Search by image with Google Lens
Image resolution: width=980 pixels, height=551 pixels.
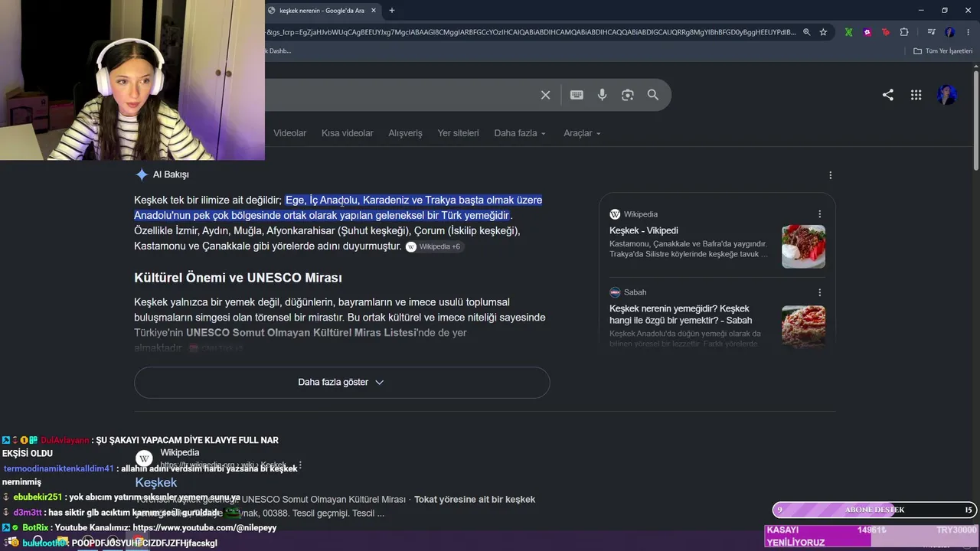point(628,95)
